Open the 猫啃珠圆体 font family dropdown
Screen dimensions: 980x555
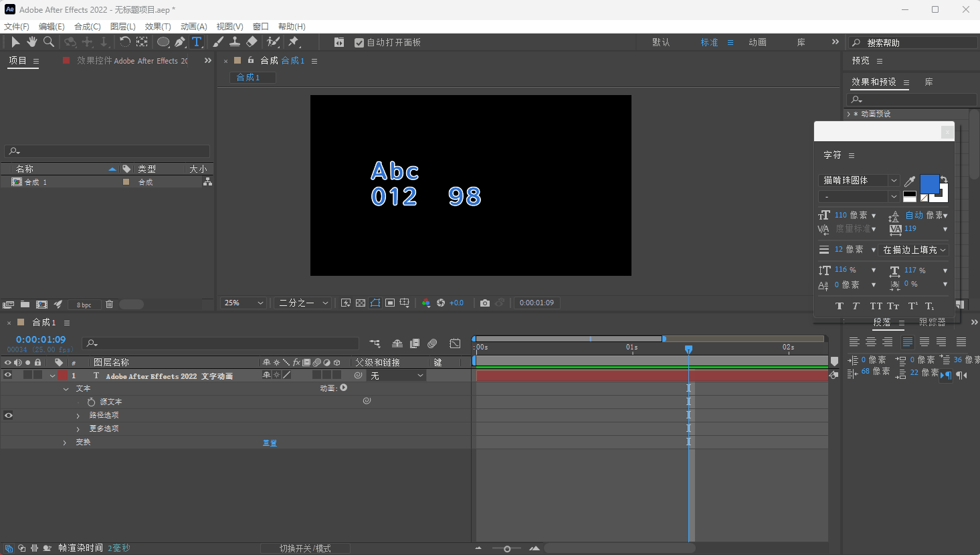pyautogui.click(x=859, y=181)
